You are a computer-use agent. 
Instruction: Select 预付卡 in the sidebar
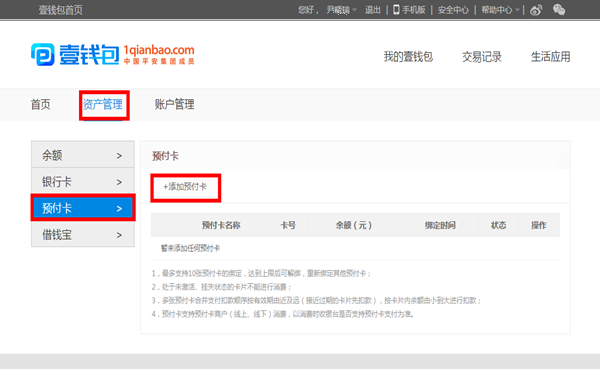pyautogui.click(x=83, y=207)
